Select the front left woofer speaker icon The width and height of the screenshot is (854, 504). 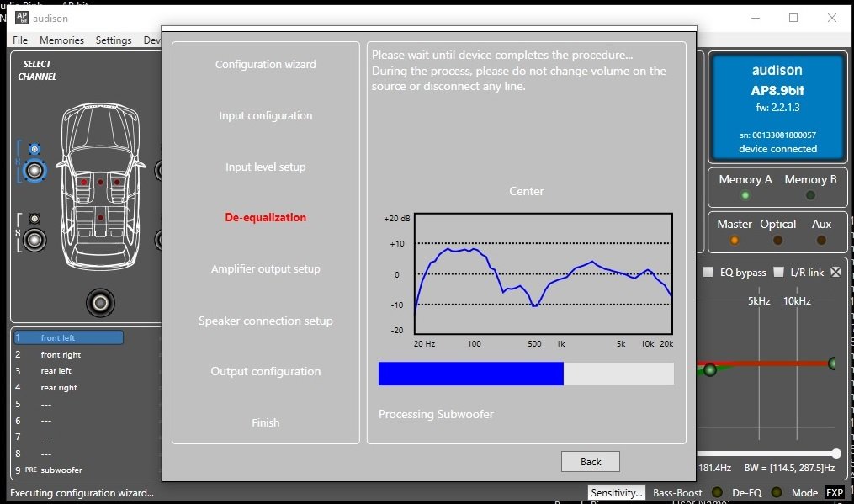click(34, 171)
